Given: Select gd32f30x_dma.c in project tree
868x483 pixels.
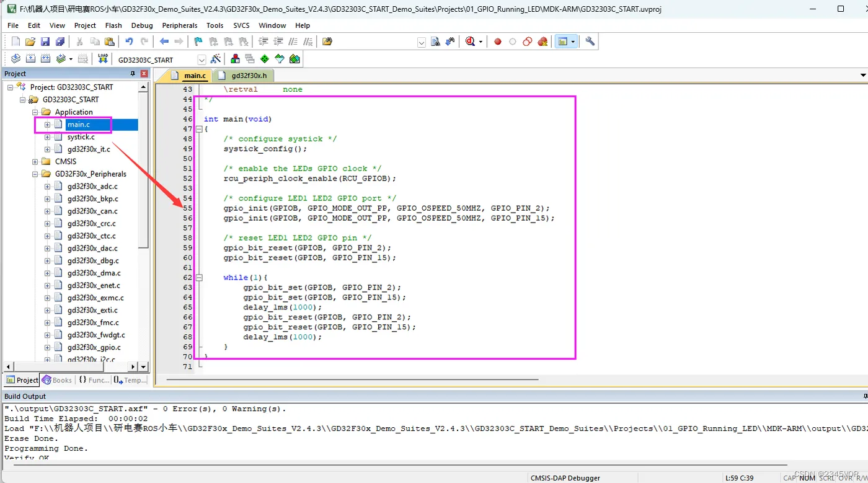Looking at the screenshot, I should [94, 273].
